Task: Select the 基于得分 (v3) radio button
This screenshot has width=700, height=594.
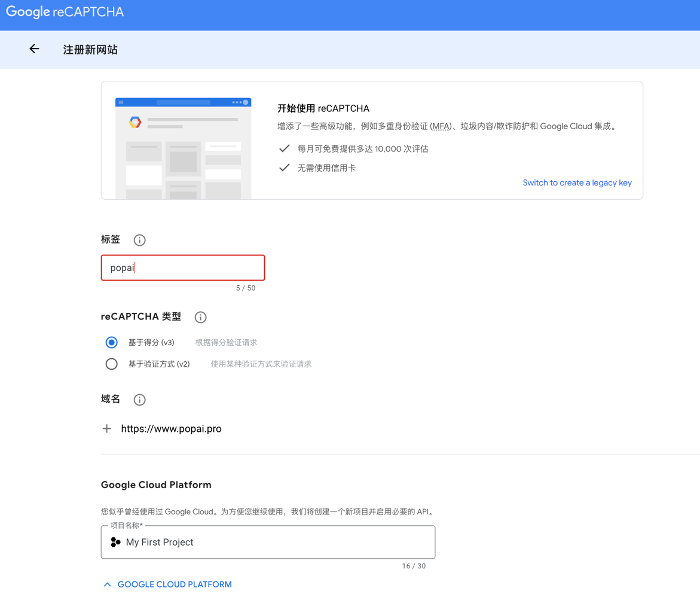Action: [x=111, y=342]
